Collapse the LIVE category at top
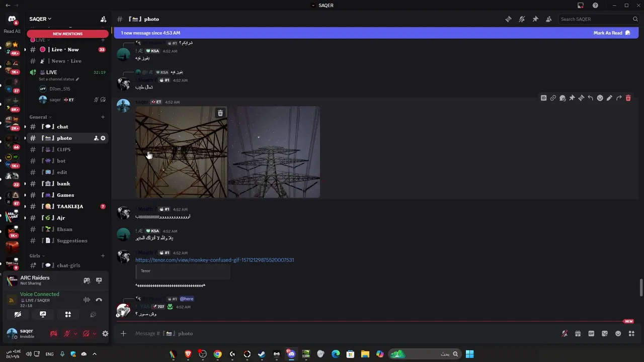The height and width of the screenshot is (362, 644). point(40,40)
